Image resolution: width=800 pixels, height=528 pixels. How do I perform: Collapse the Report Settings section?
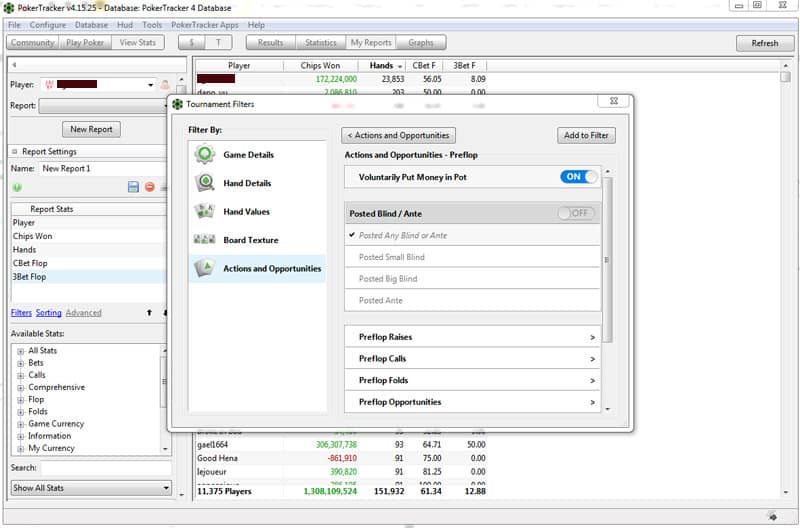point(14,152)
